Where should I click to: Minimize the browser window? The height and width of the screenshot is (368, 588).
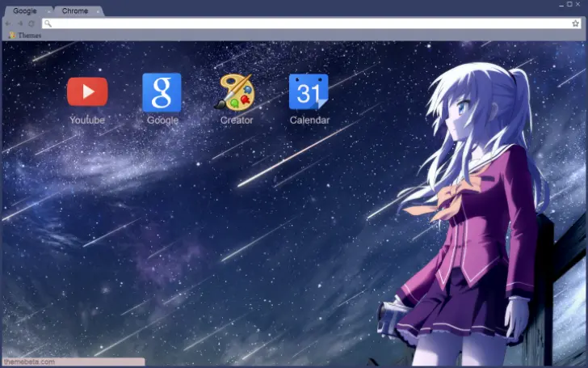[x=560, y=5]
